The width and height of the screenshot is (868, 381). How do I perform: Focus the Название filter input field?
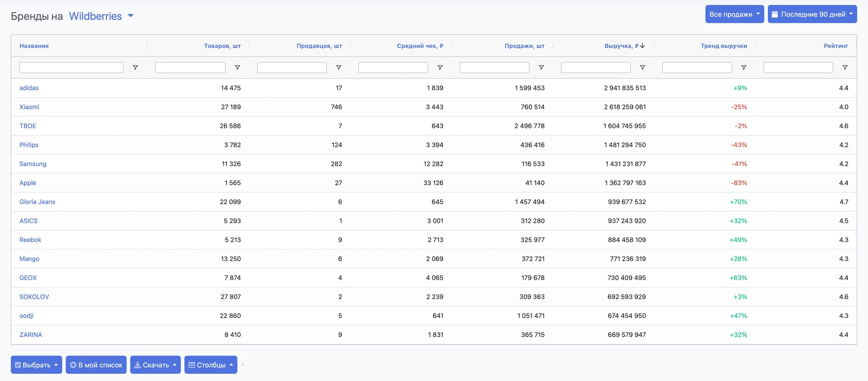coord(71,67)
